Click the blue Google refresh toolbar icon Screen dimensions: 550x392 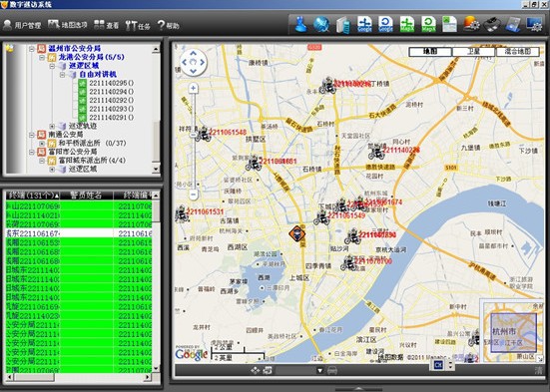[385, 25]
